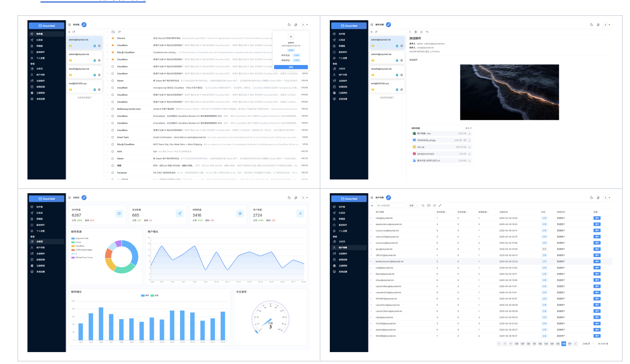Open 草稿箱 in the mail detail view sidebar
Viewport: 630px width, 364px height.
pyautogui.click(x=349, y=46)
